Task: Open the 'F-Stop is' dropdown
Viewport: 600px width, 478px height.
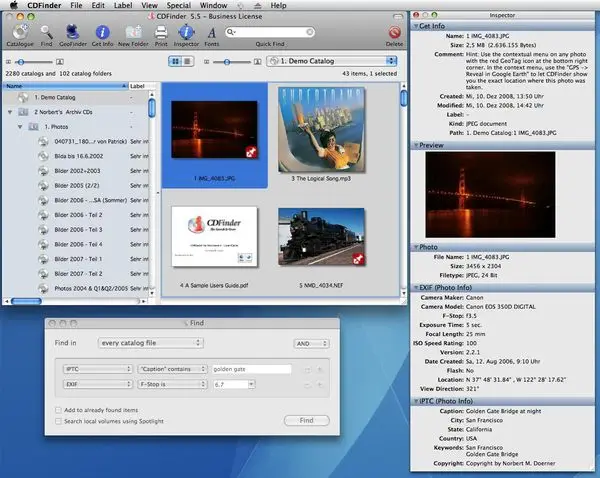Action: 172,384
